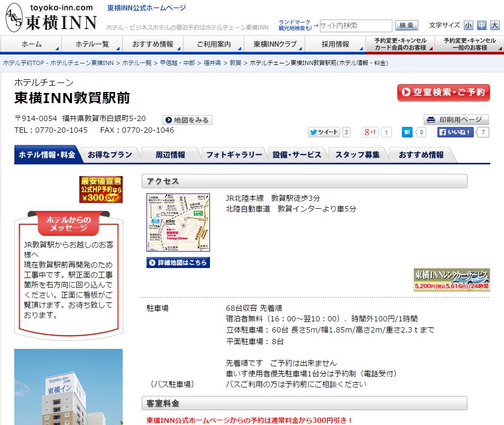The image size is (504, 425).
Task: Open the 印刷用ページ print page
Action: tap(456, 120)
